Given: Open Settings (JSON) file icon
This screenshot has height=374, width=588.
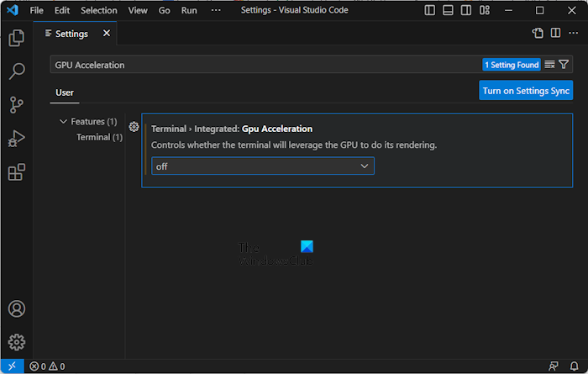Looking at the screenshot, I should 538,34.
